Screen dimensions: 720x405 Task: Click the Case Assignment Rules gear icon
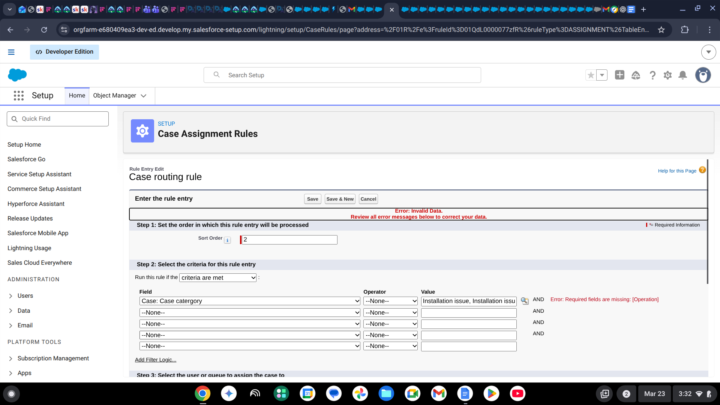coord(142,131)
